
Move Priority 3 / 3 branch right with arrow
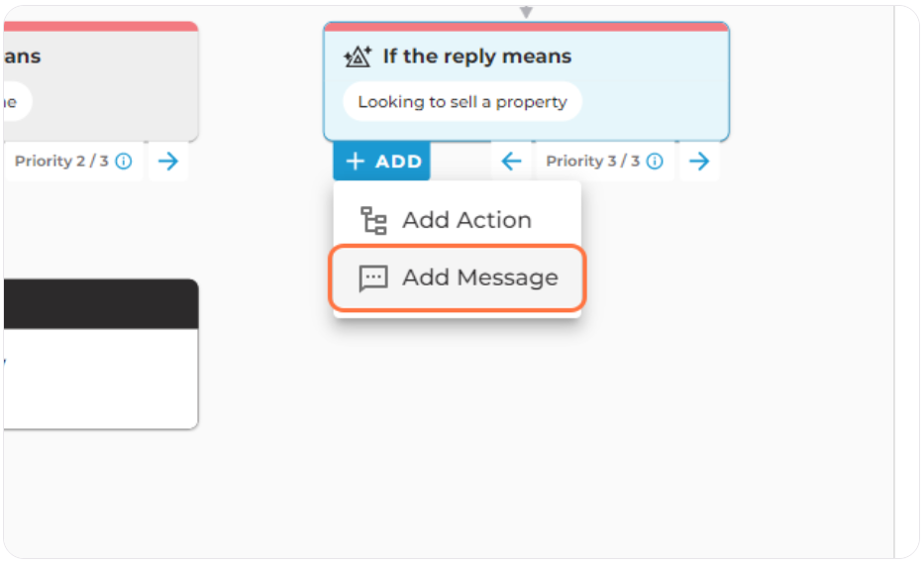pyautogui.click(x=699, y=161)
